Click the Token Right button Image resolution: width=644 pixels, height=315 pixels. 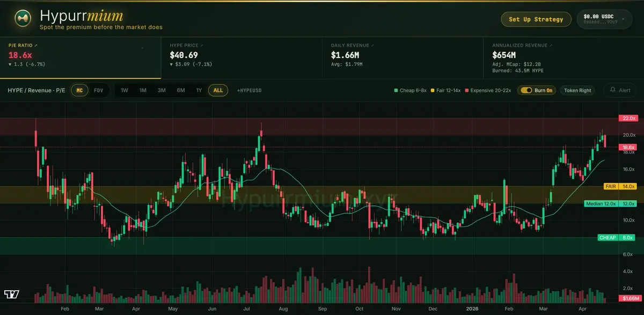tap(577, 91)
